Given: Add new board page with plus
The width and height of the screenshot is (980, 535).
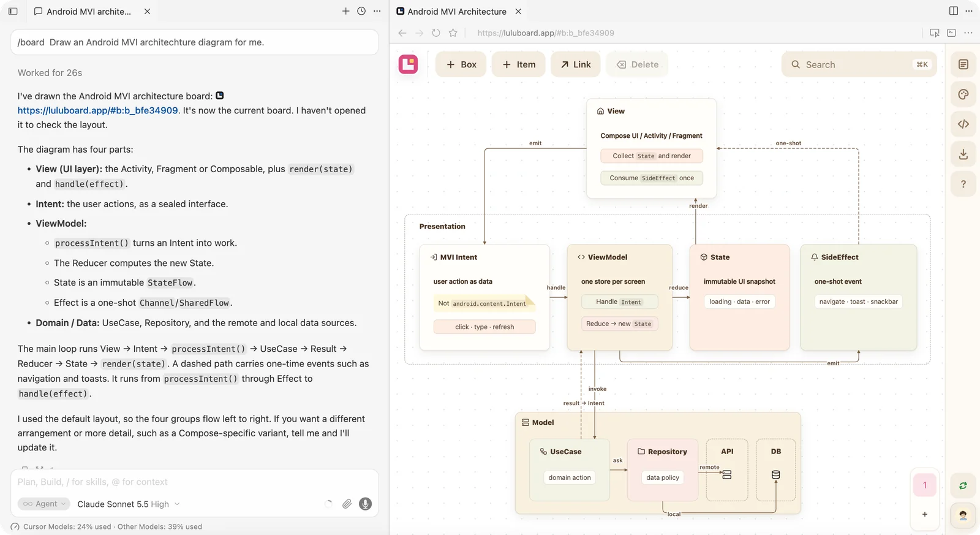Looking at the screenshot, I should tap(925, 514).
